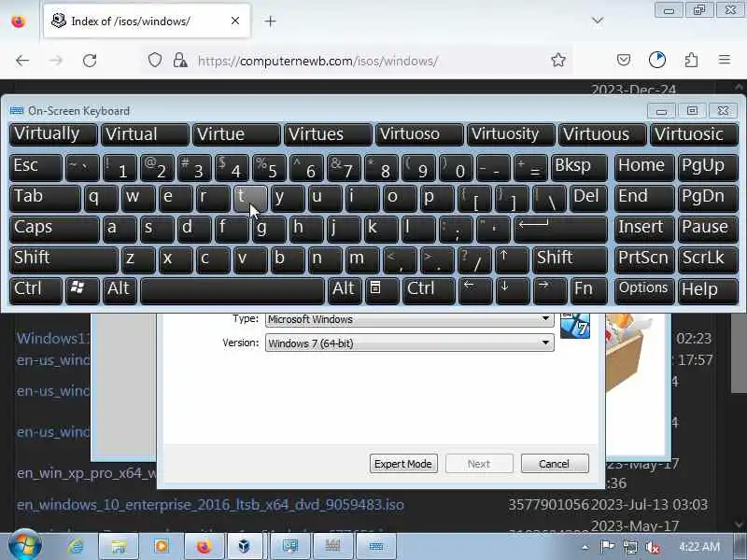Choose the 'Virtual' word suggestion
The image size is (747, 560).
point(145,134)
